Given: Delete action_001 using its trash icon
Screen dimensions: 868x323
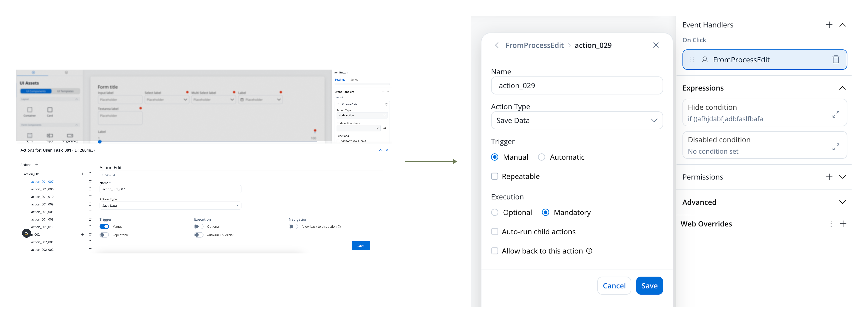Looking at the screenshot, I should click(90, 174).
